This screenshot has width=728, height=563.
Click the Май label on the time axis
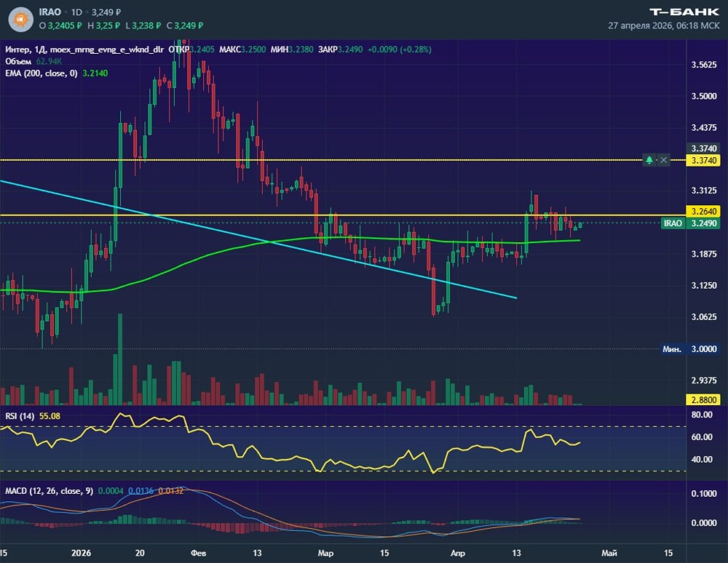609,553
